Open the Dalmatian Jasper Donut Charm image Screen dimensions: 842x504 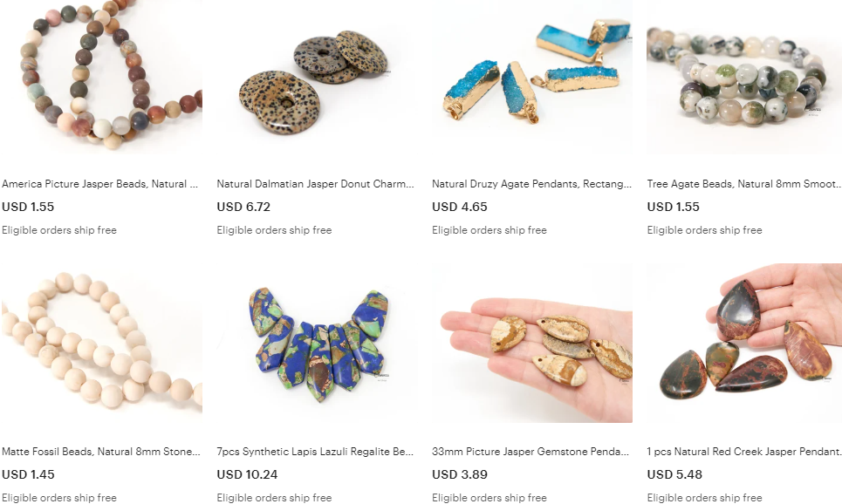tap(317, 77)
